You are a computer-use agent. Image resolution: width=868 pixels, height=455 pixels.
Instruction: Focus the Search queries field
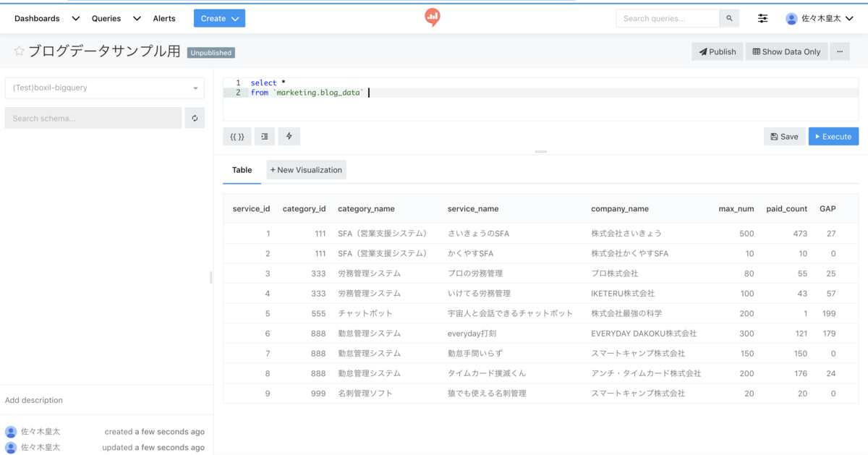(x=668, y=18)
